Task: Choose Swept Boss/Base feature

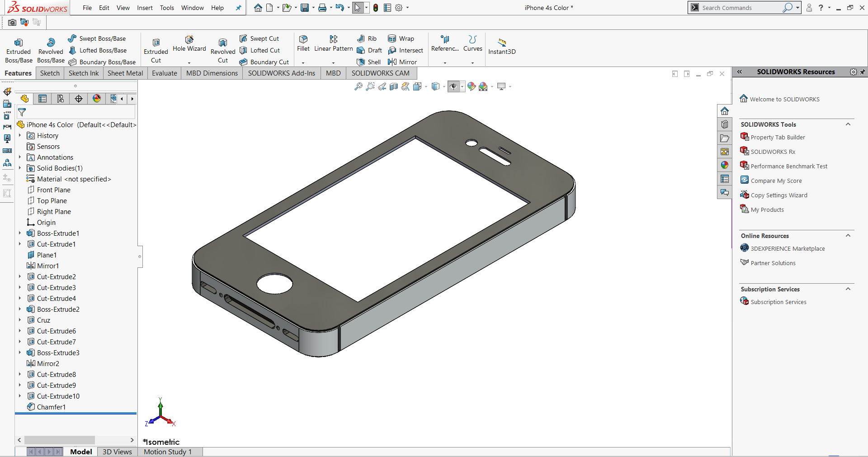Action: 97,38
